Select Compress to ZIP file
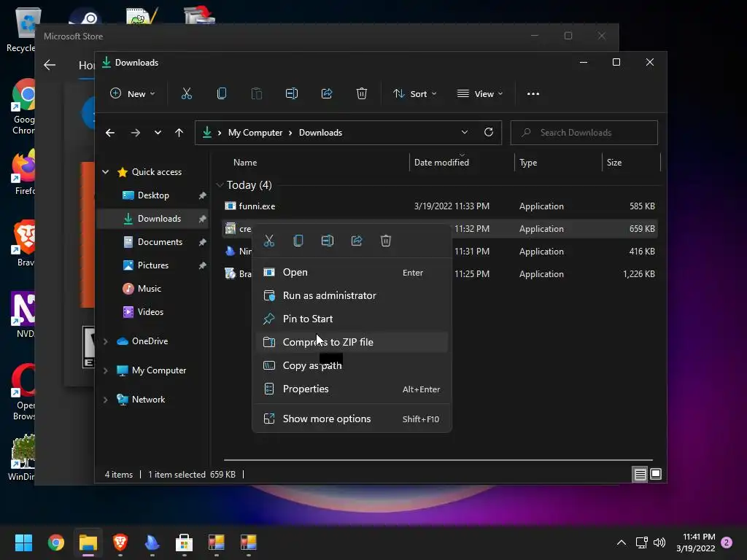The image size is (747, 560). [352, 343]
